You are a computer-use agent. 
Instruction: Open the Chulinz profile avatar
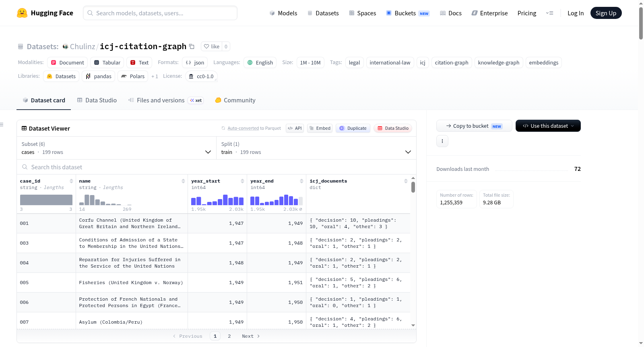tap(65, 47)
